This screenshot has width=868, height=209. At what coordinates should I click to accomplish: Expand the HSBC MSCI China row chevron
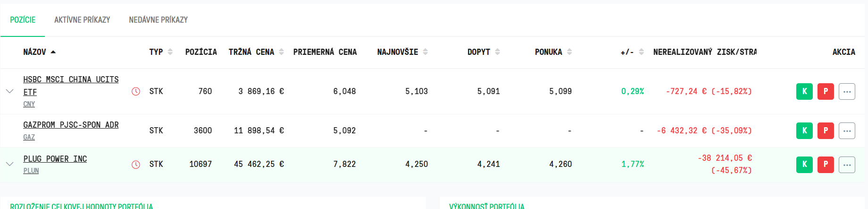(9, 91)
